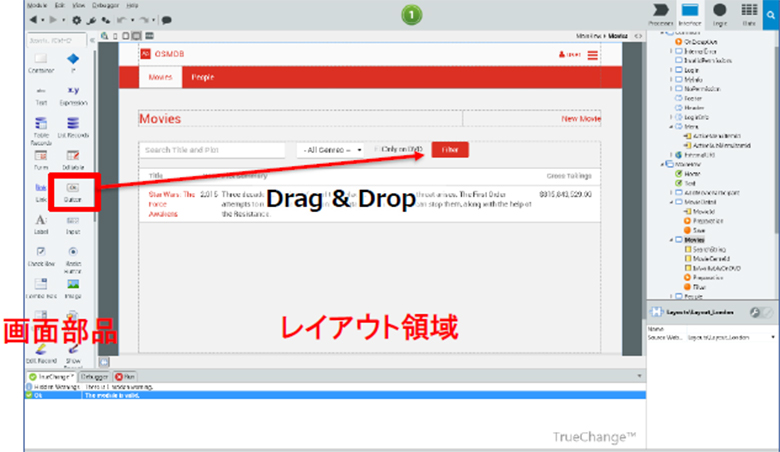The height and width of the screenshot is (452, 780).
Task: Select the Editable Table widget icon
Action: click(73, 156)
